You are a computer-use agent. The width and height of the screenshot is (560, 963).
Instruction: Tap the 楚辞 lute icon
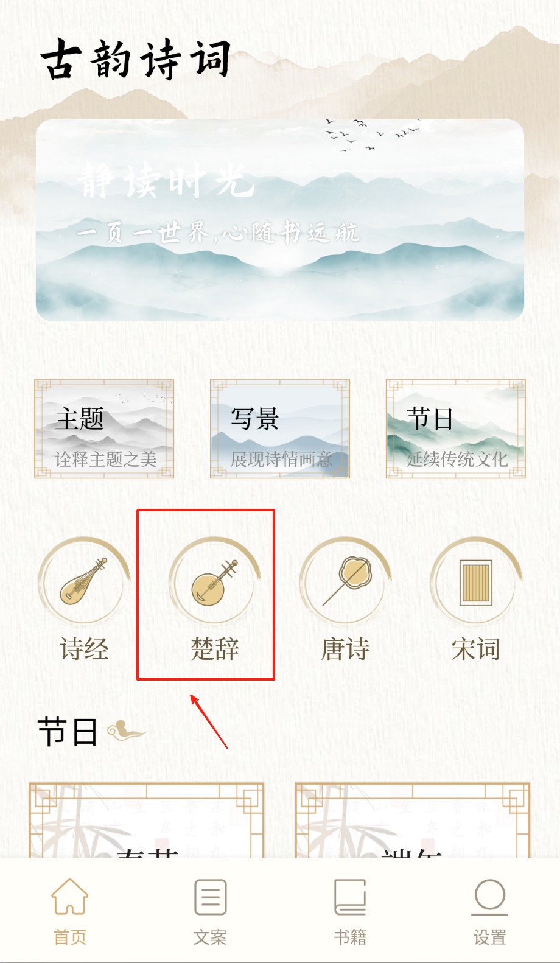coord(214,581)
